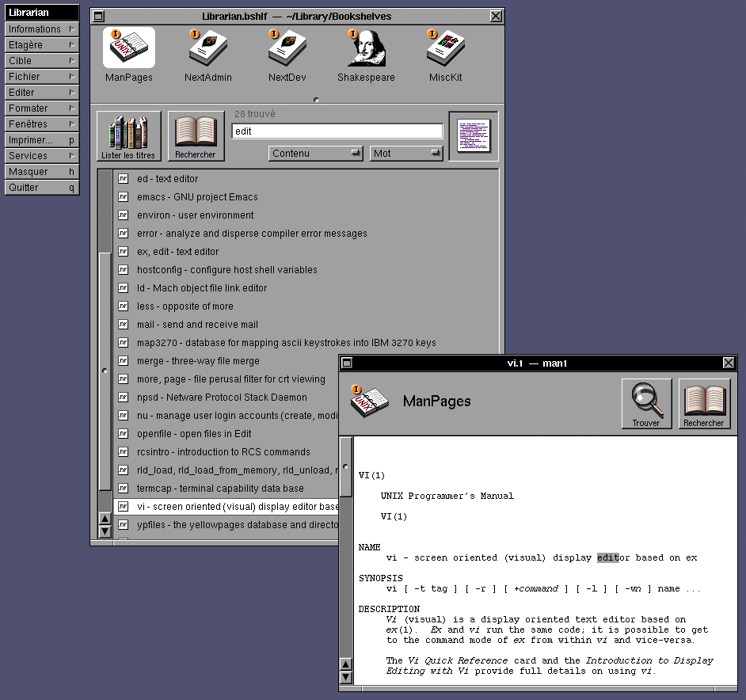Choose Imprimer... from the Librarian menu
Screen dimensions: 746x700
[42, 140]
